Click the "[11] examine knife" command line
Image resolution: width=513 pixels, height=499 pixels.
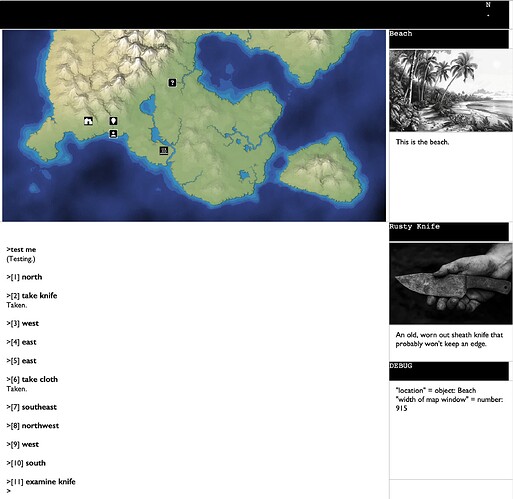click(x=41, y=482)
